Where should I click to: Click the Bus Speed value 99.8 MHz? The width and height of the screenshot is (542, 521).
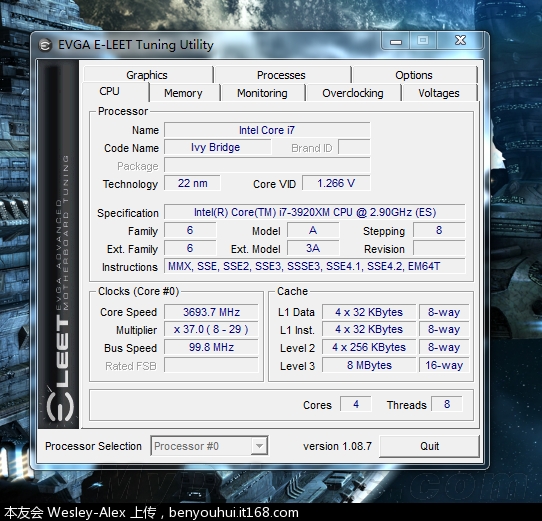click(211, 347)
